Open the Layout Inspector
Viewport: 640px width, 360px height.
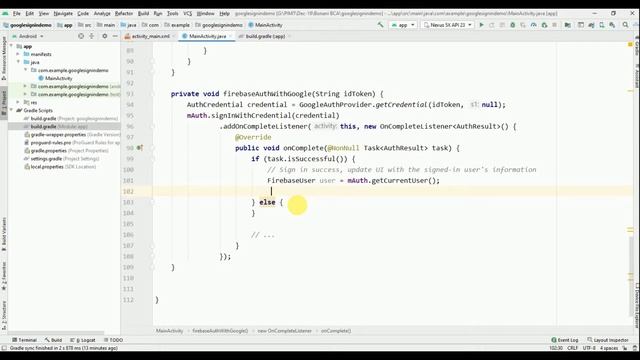point(608,340)
